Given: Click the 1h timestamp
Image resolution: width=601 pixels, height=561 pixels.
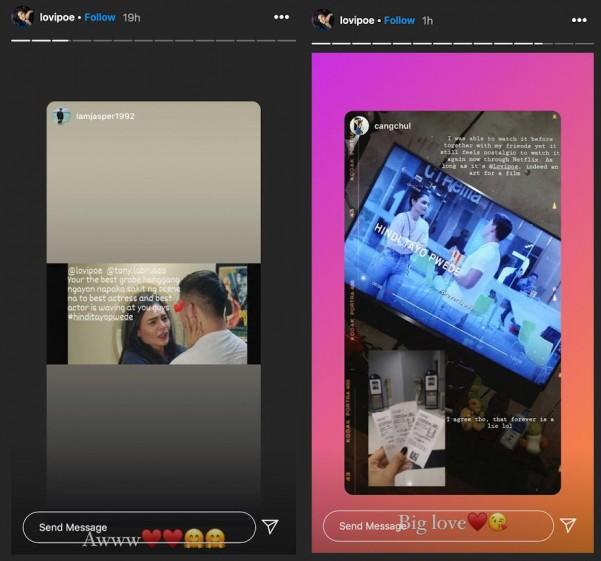Looking at the screenshot, I should point(427,20).
